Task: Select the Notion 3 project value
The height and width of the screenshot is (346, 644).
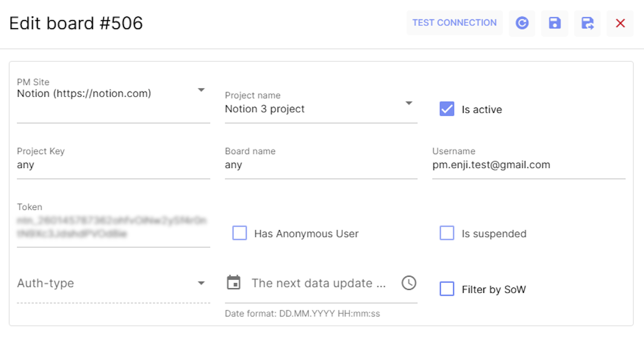Action: [x=265, y=109]
